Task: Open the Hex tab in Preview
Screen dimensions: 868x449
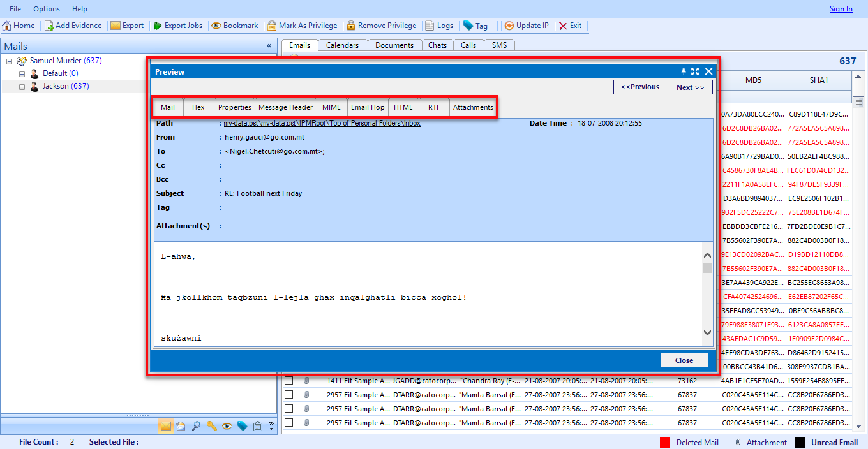Action: tap(198, 107)
